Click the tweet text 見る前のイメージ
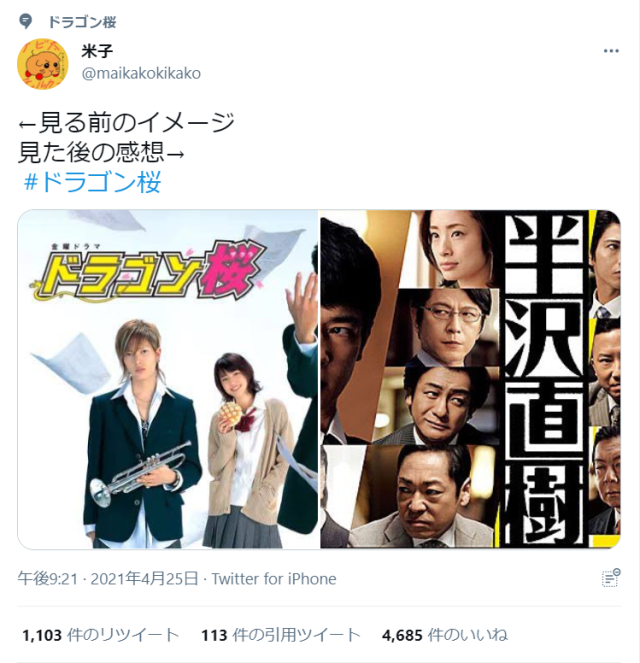The image size is (640, 663). (x=137, y=123)
